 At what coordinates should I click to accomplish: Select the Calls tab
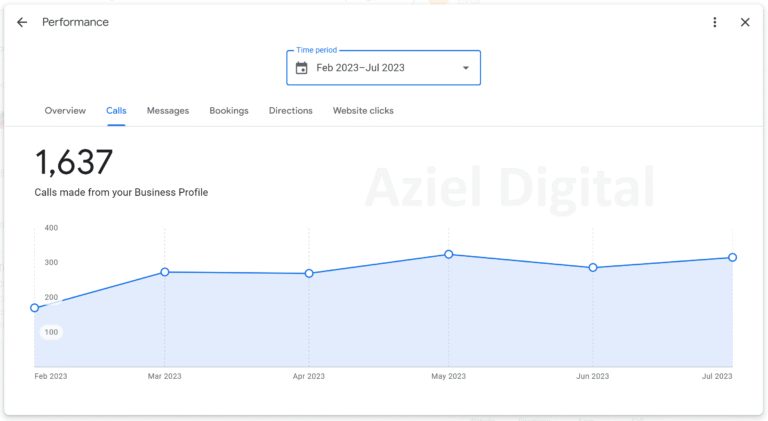pos(116,111)
